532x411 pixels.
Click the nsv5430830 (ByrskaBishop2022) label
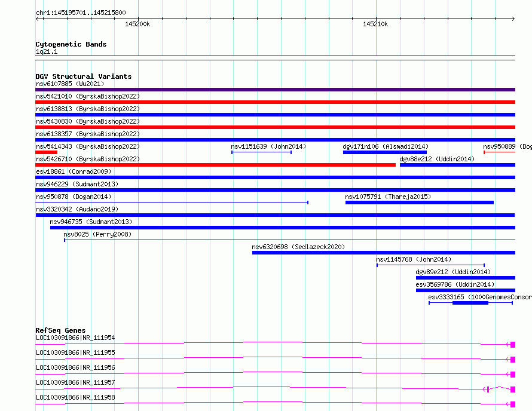tap(88, 121)
